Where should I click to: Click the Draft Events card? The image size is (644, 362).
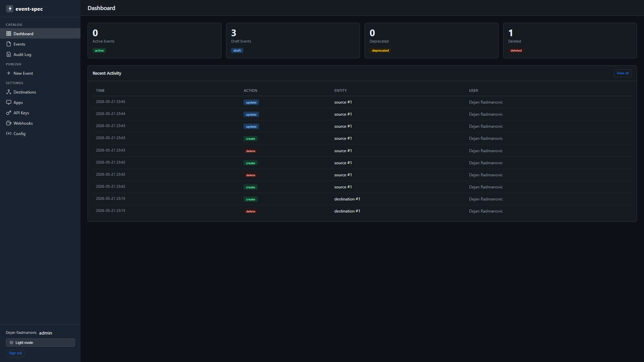[293, 41]
